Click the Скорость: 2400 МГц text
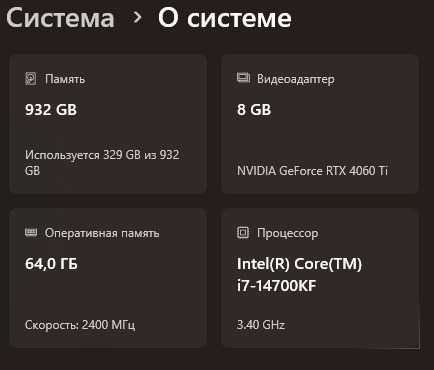The width and height of the screenshot is (434, 370). 80,325
